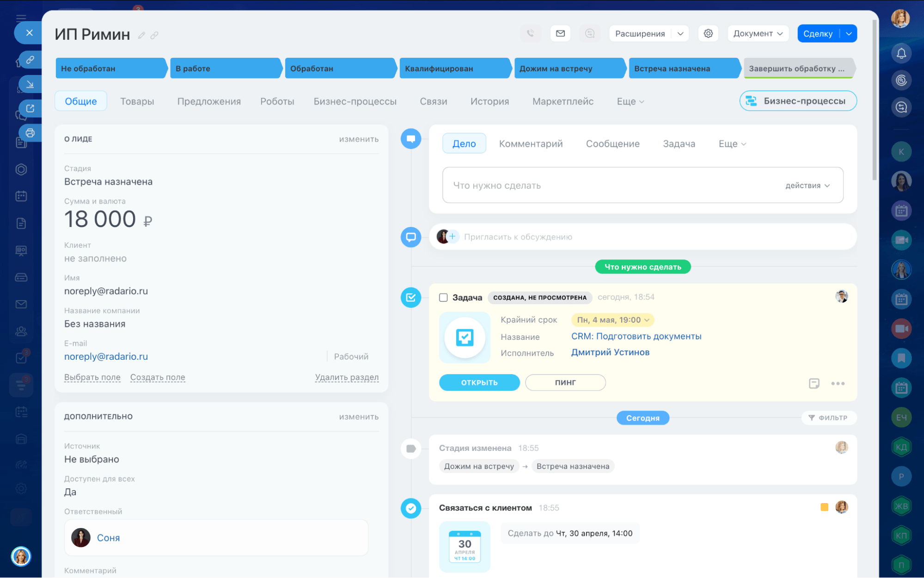The image size is (924, 578).
Task: Expand Еще in card tabs
Action: [630, 101]
